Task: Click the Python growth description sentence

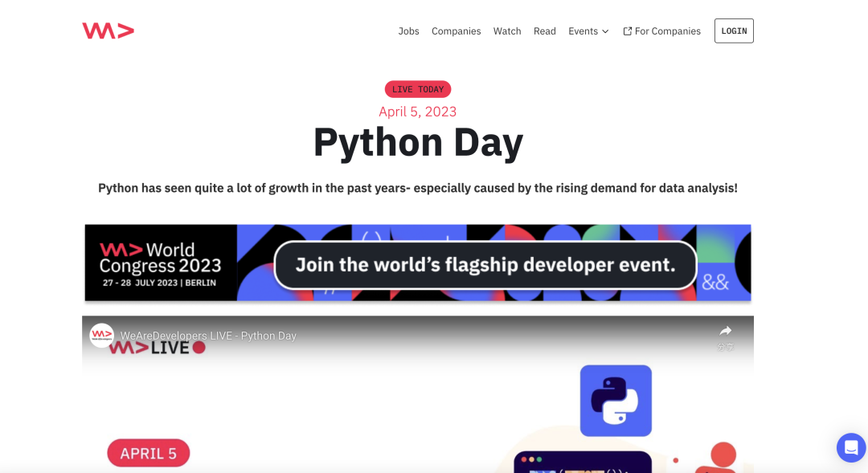Action: 418,188
